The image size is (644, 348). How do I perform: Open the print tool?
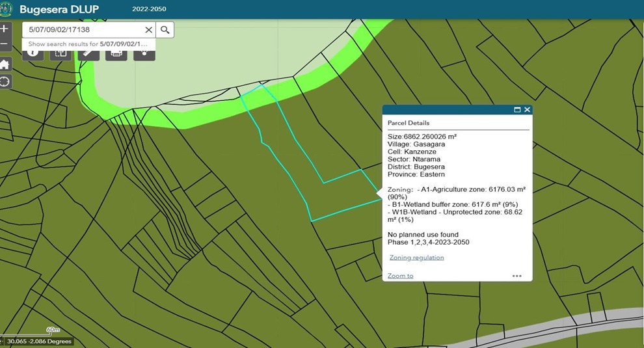tap(116, 53)
